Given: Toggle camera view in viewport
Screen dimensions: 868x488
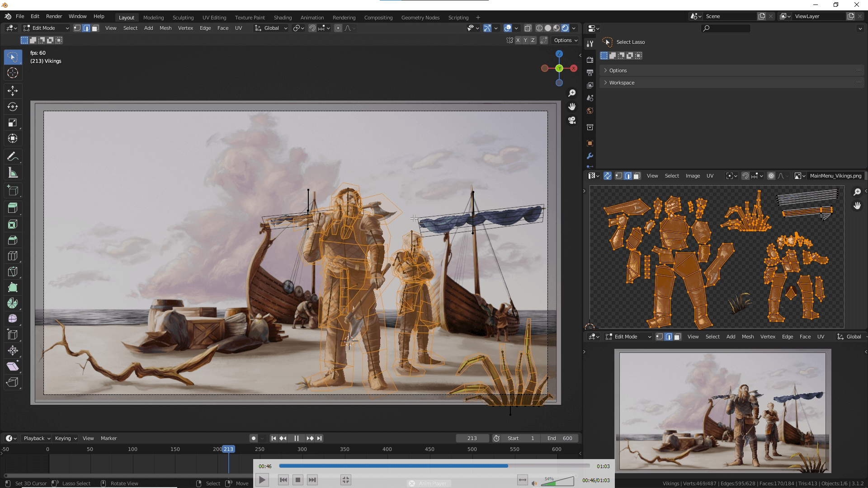Looking at the screenshot, I should (x=572, y=120).
